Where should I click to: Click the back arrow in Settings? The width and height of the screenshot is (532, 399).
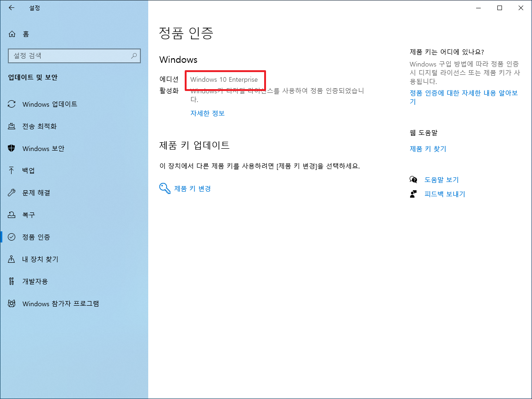[x=12, y=8]
